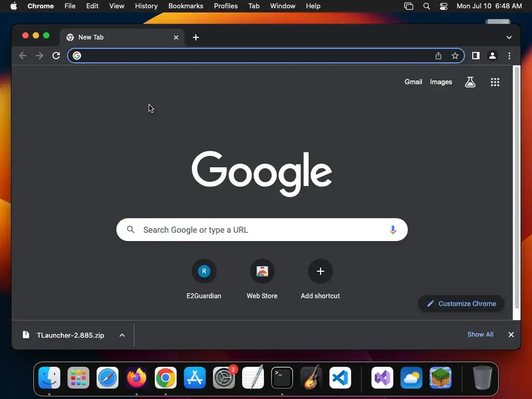Open a new tab with plus button

point(196,37)
